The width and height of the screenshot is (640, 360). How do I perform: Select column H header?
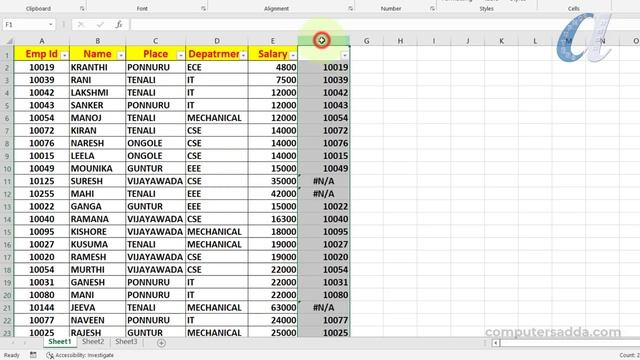click(x=400, y=41)
